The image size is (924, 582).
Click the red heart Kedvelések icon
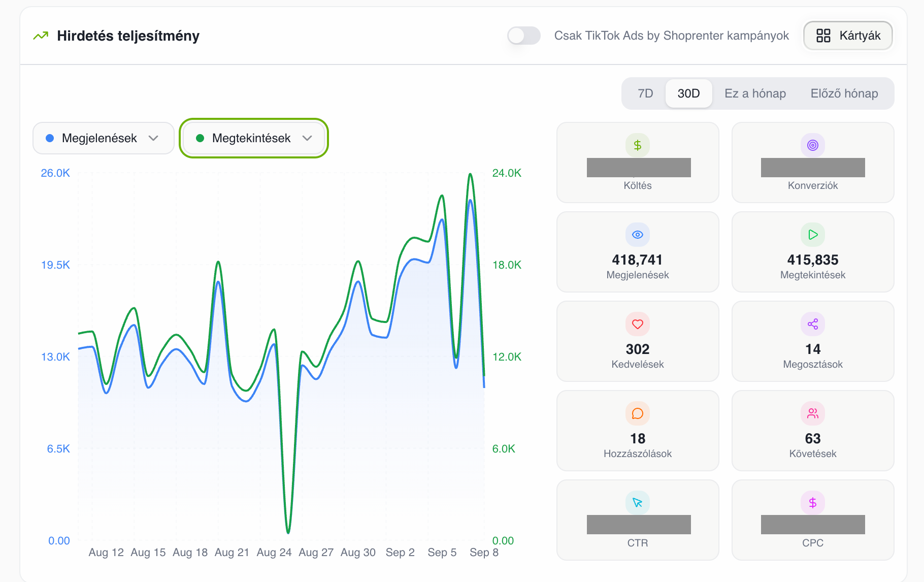pos(638,324)
